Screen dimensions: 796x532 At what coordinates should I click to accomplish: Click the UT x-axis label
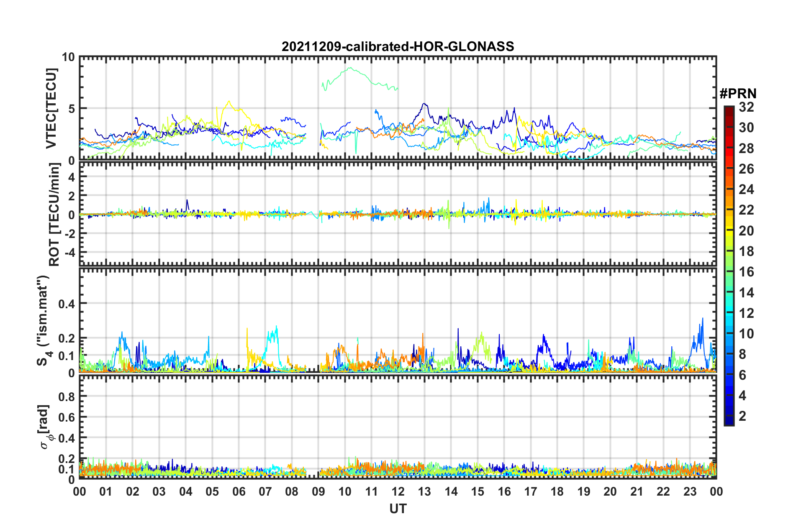point(398,509)
